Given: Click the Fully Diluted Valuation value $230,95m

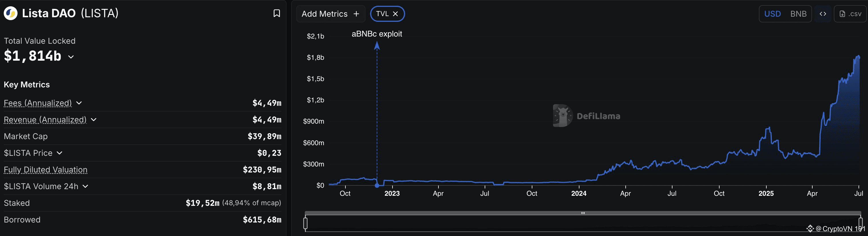Looking at the screenshot, I should point(262,170).
